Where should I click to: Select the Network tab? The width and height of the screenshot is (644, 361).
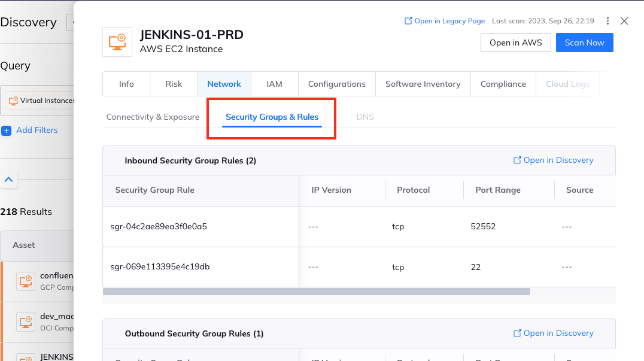pyautogui.click(x=224, y=84)
